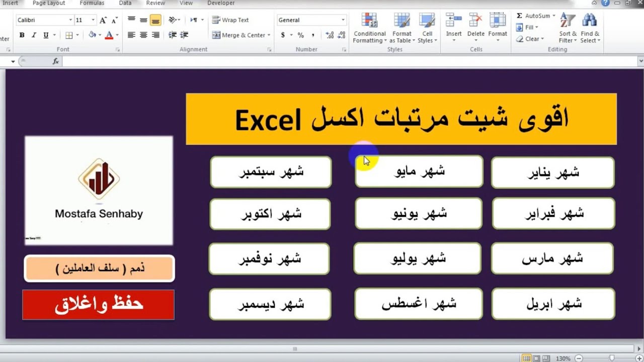Open شهر مايو sheet button
This screenshot has height=362, width=644.
(419, 171)
